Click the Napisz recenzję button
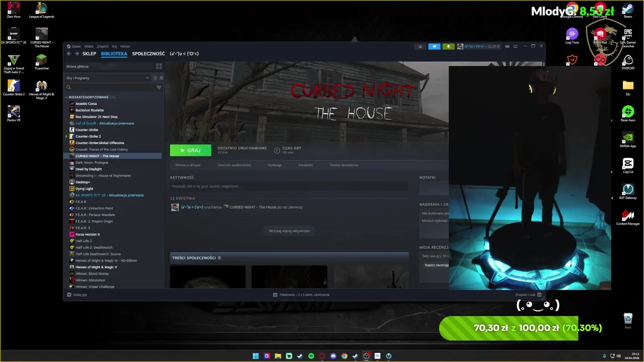The height and width of the screenshot is (362, 644). [x=436, y=265]
